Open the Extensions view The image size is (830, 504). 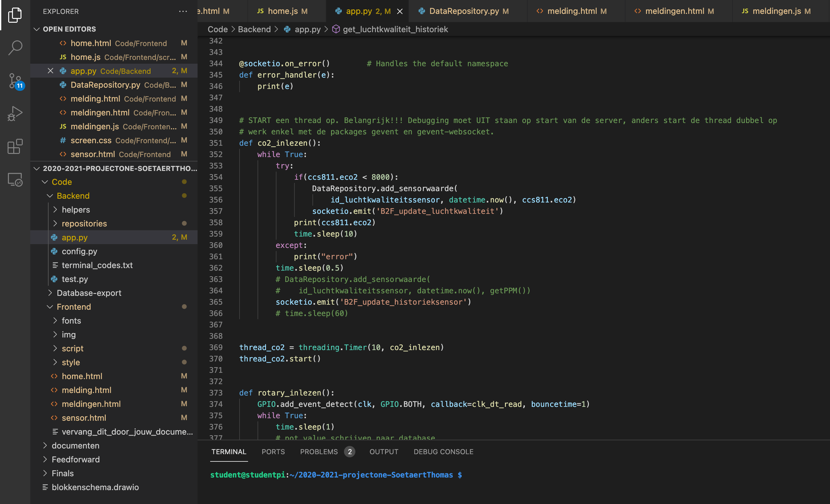15,146
